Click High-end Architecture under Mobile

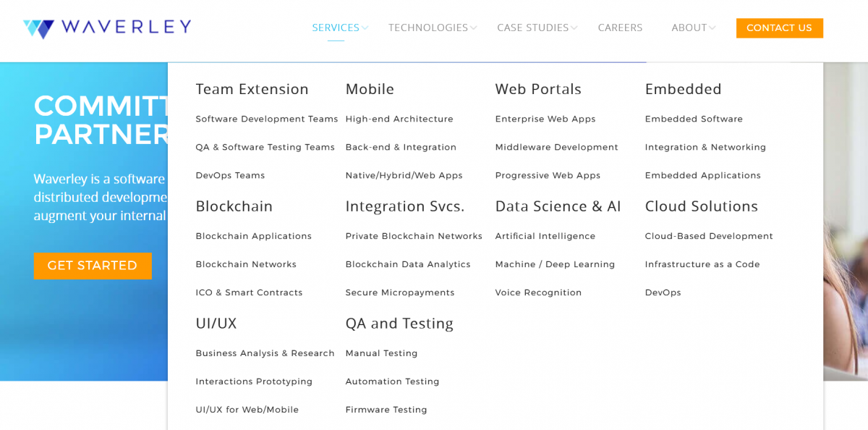[399, 119]
